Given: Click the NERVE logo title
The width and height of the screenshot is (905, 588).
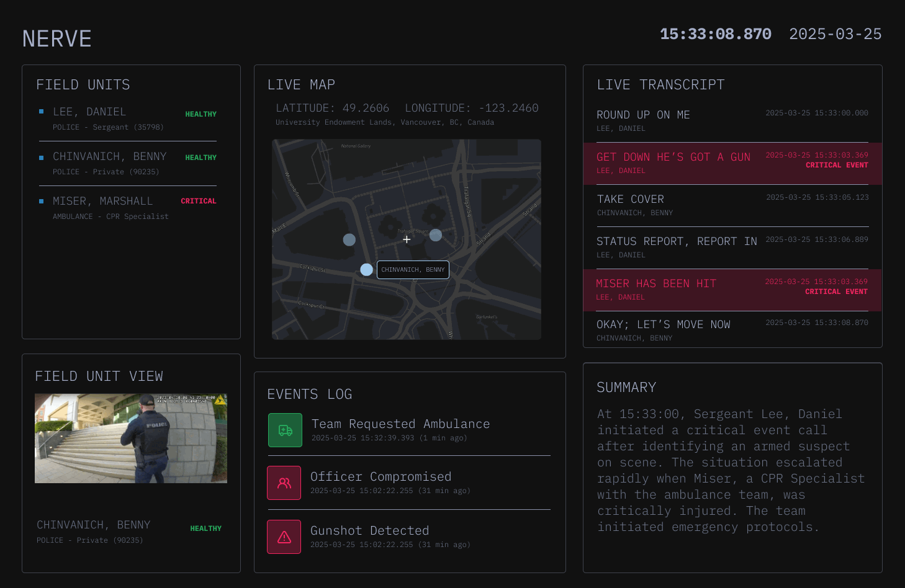Looking at the screenshot, I should 57,39.
